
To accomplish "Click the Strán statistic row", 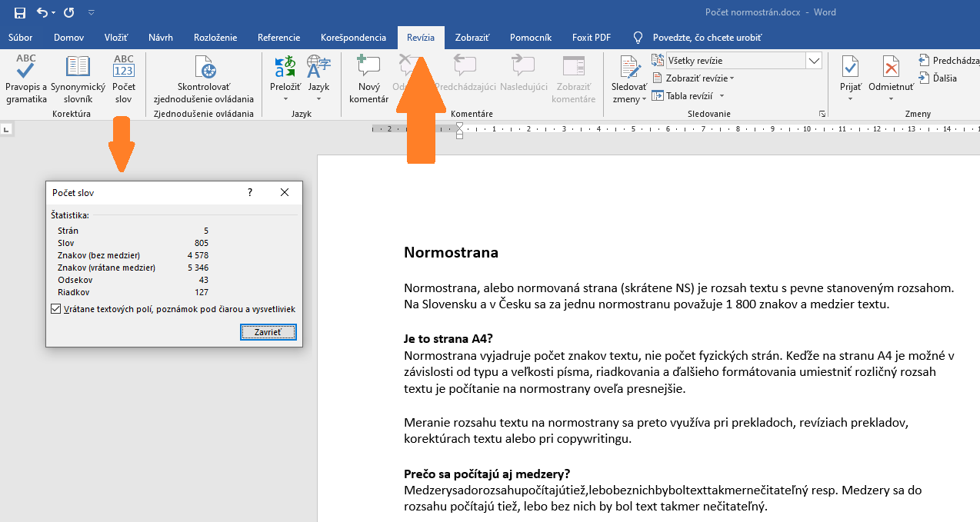I will pyautogui.click(x=133, y=231).
